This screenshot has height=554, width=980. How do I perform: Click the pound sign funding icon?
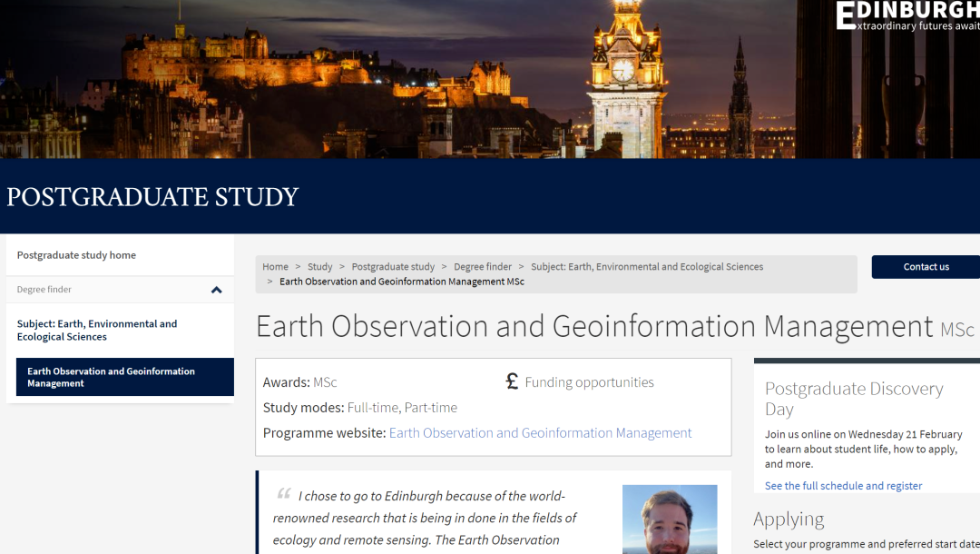(512, 381)
